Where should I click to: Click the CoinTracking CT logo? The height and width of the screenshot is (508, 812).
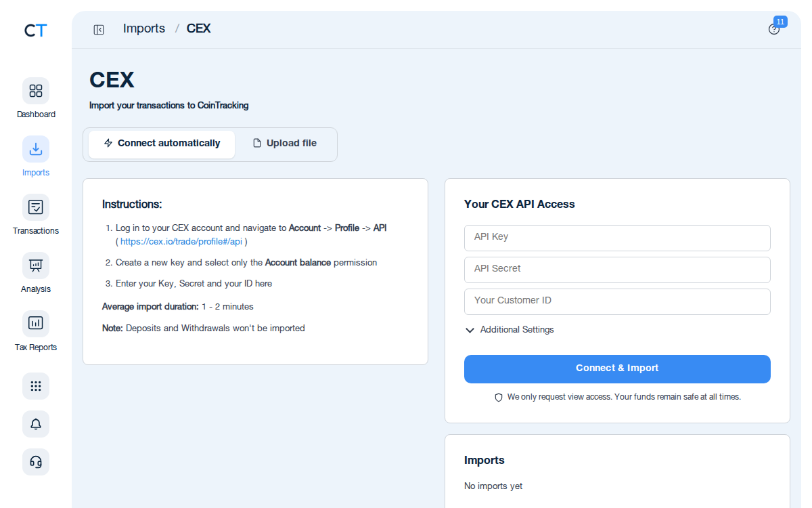coord(35,30)
